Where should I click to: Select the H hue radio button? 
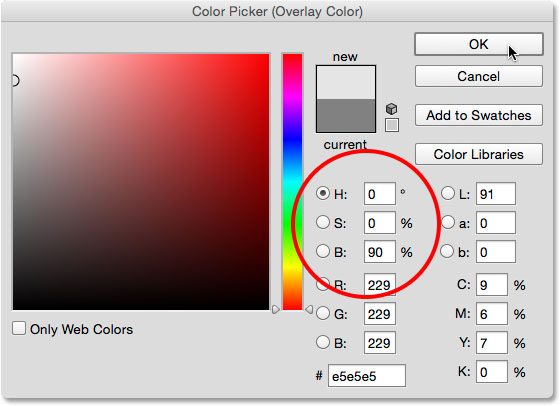[323, 193]
